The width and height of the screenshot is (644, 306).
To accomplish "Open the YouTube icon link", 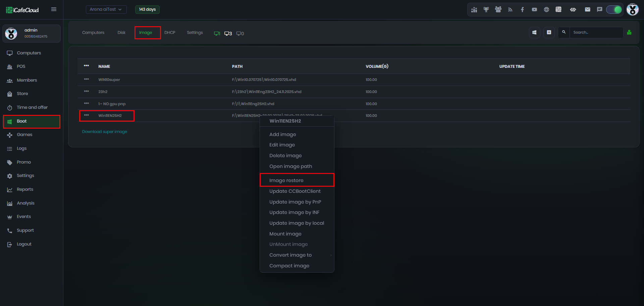I will (x=534, y=10).
